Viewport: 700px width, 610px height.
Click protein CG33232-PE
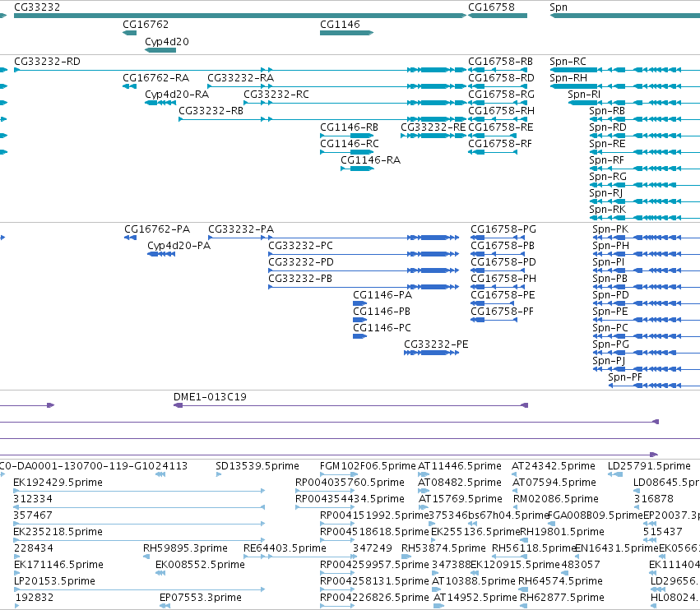[436, 344]
